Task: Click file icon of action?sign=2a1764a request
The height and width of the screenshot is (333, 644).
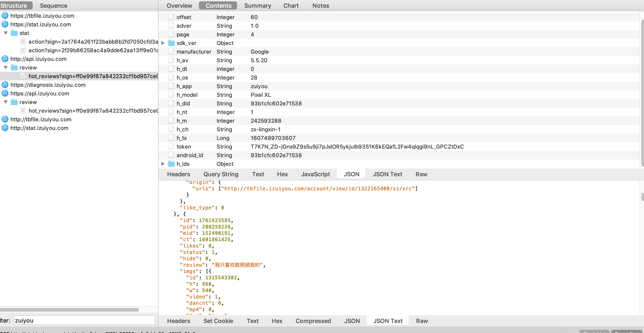Action: tap(23, 42)
